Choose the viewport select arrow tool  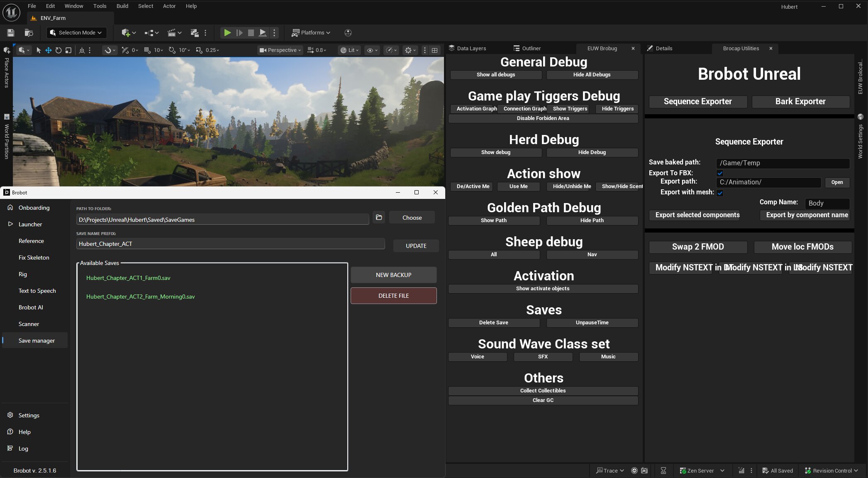[x=39, y=50]
